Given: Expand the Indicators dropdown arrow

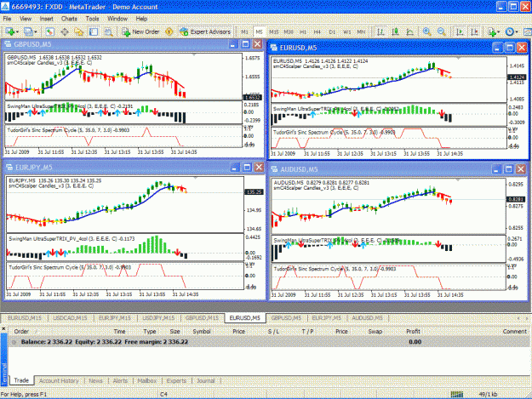Looking at the screenshot, I should click(499, 31).
